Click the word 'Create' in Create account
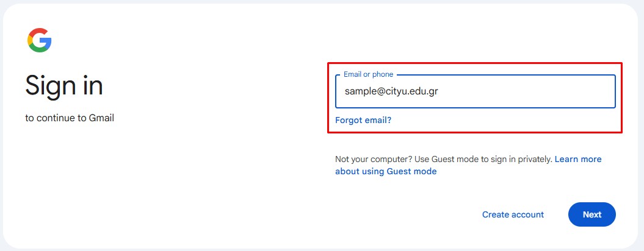 (x=497, y=214)
